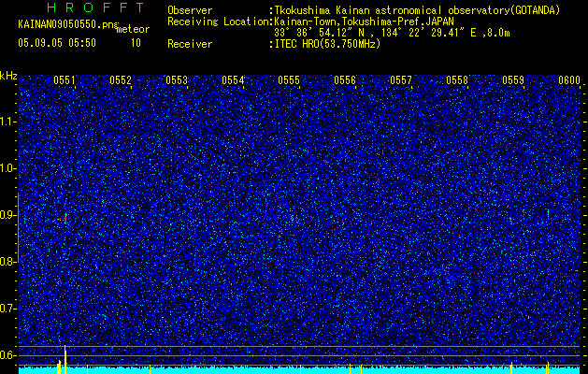Viewport: 588px width, 374px height.
Task: Click the 0557 time axis label
Action: click(401, 80)
